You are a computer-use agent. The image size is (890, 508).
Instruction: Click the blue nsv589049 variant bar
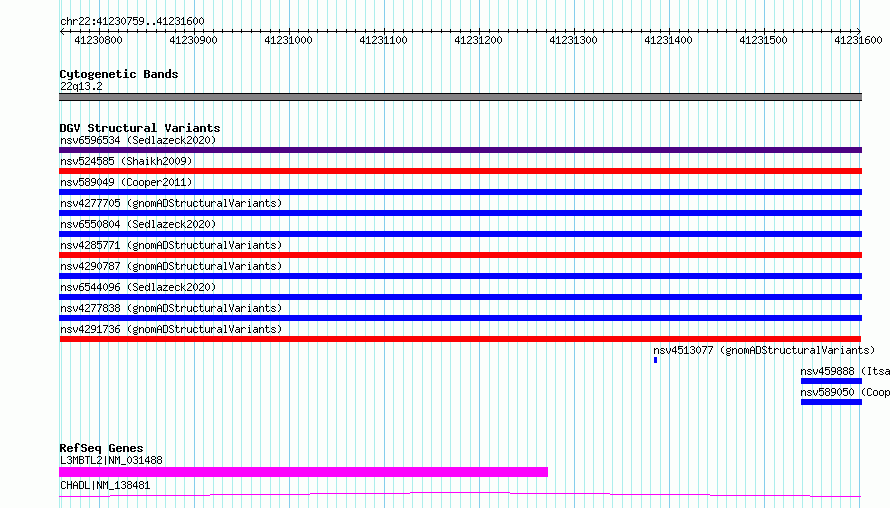click(460, 192)
